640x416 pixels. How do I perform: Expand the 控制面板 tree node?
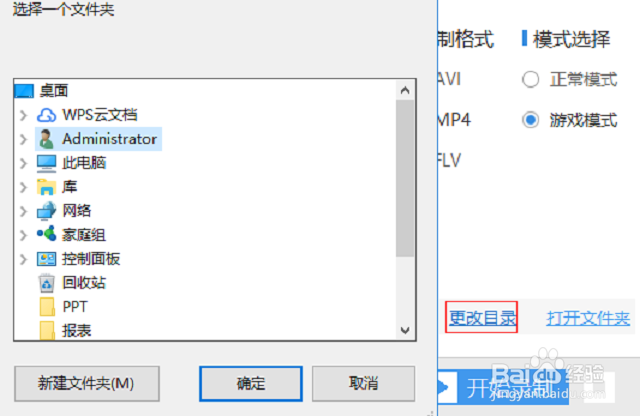tap(23, 259)
